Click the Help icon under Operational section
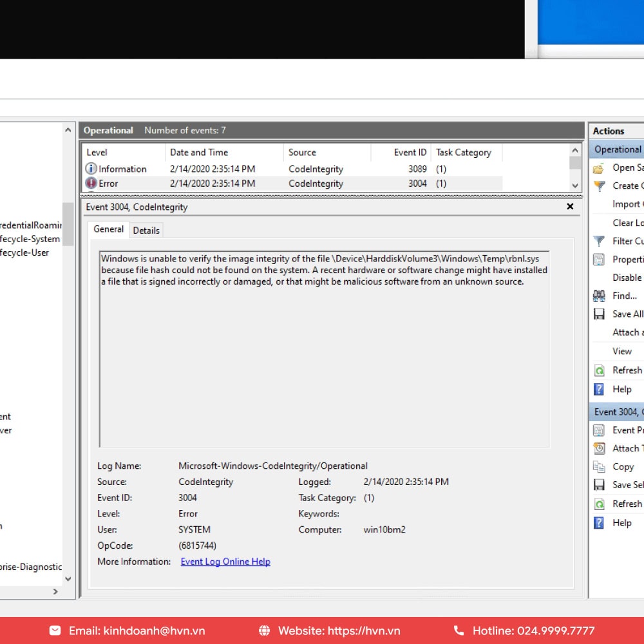Viewport: 644px width, 644px height. coord(599,389)
